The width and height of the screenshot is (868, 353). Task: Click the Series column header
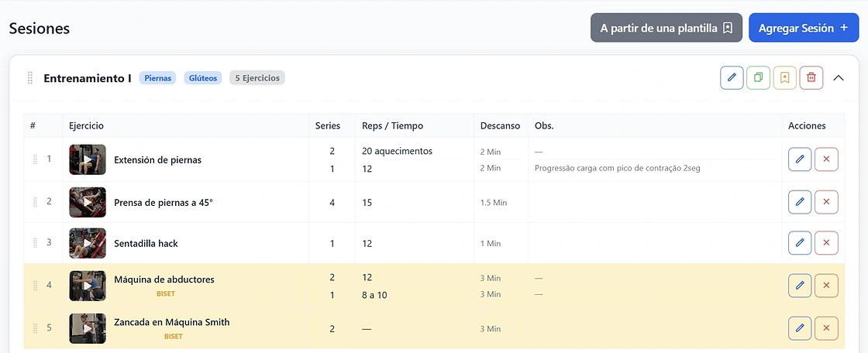click(328, 125)
